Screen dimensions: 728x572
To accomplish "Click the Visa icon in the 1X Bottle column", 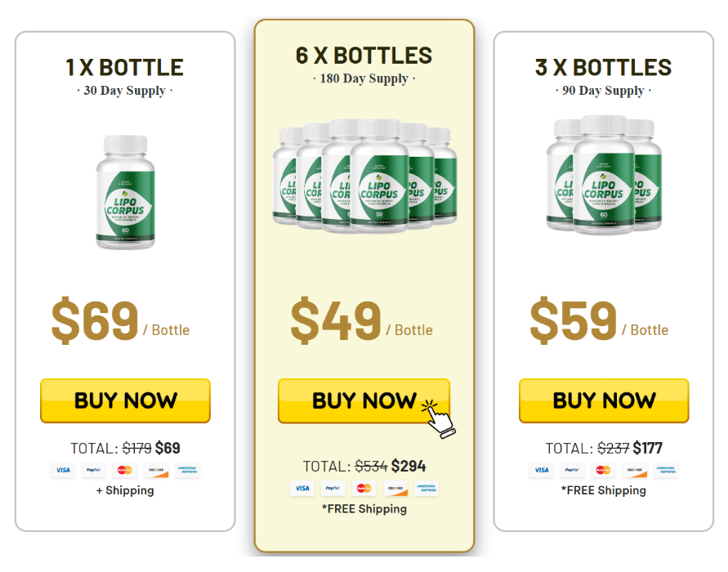I will [x=62, y=471].
